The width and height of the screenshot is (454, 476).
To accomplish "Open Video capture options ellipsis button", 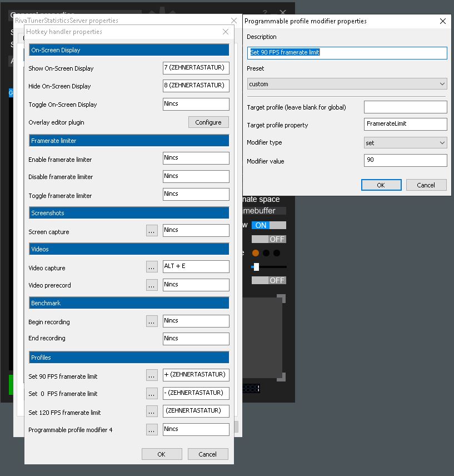I will 152,267.
